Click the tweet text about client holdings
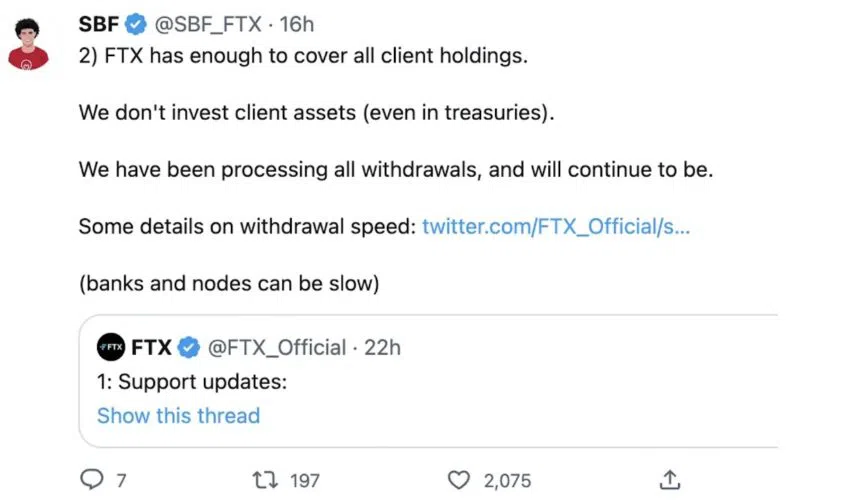Screen dimensions: 850x503 [x=302, y=56]
